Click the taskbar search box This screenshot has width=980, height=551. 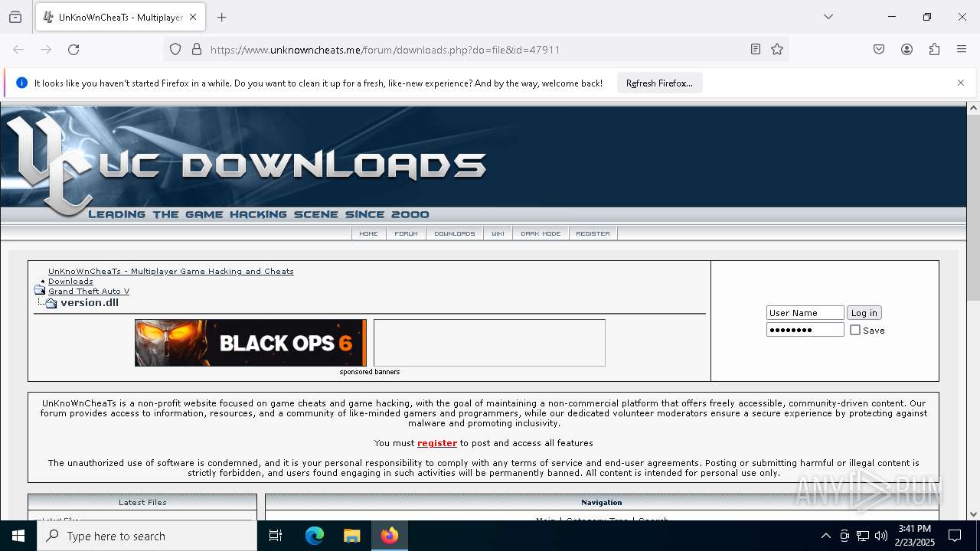coord(147,536)
